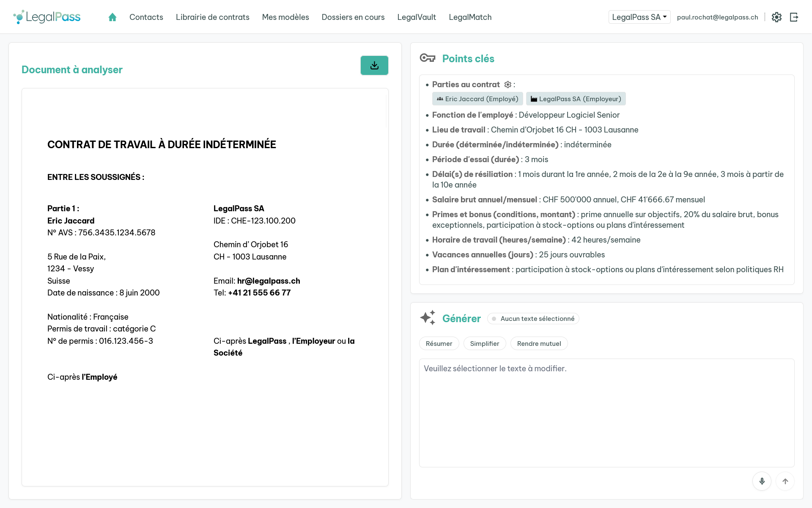Click the Points clés key icon
The width and height of the screenshot is (812, 508).
(x=428, y=58)
